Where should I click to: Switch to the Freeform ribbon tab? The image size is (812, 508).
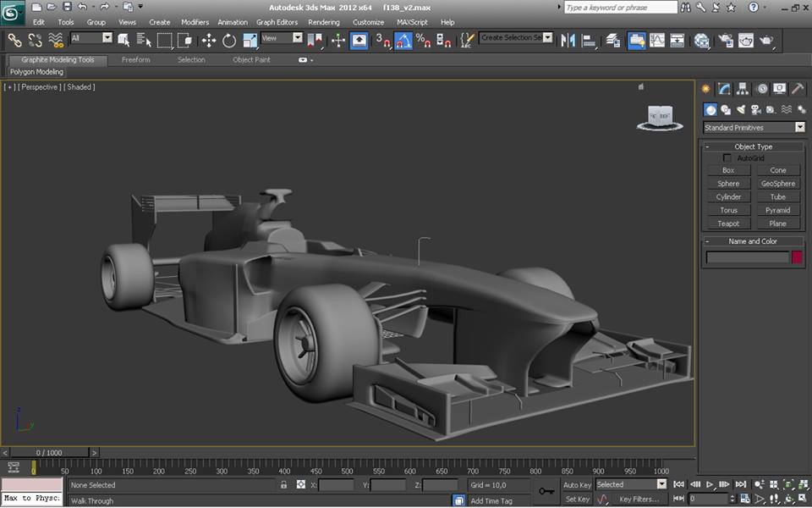click(x=135, y=59)
